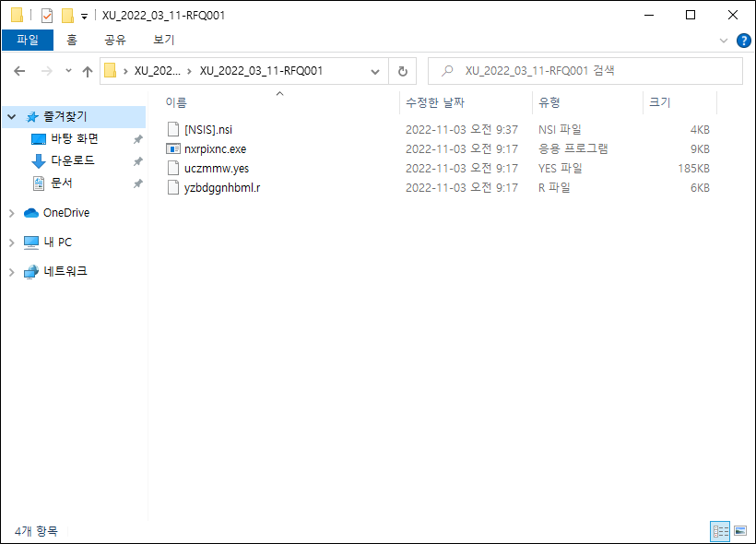
Task: Click the New Folder icon in title bar
Action: (x=67, y=16)
